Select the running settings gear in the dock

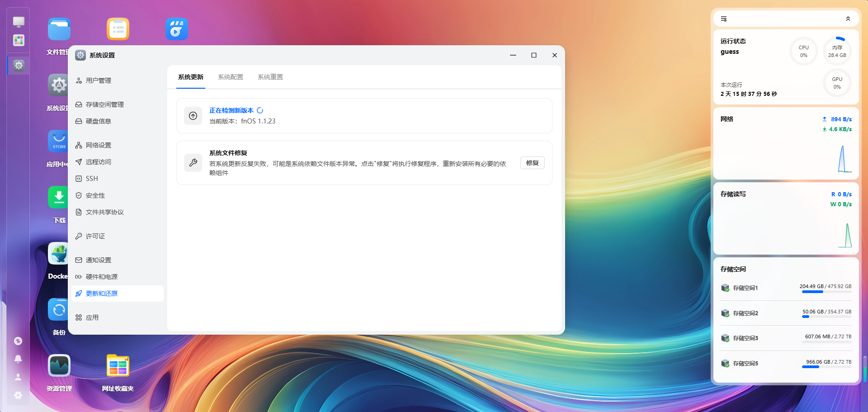pos(19,65)
